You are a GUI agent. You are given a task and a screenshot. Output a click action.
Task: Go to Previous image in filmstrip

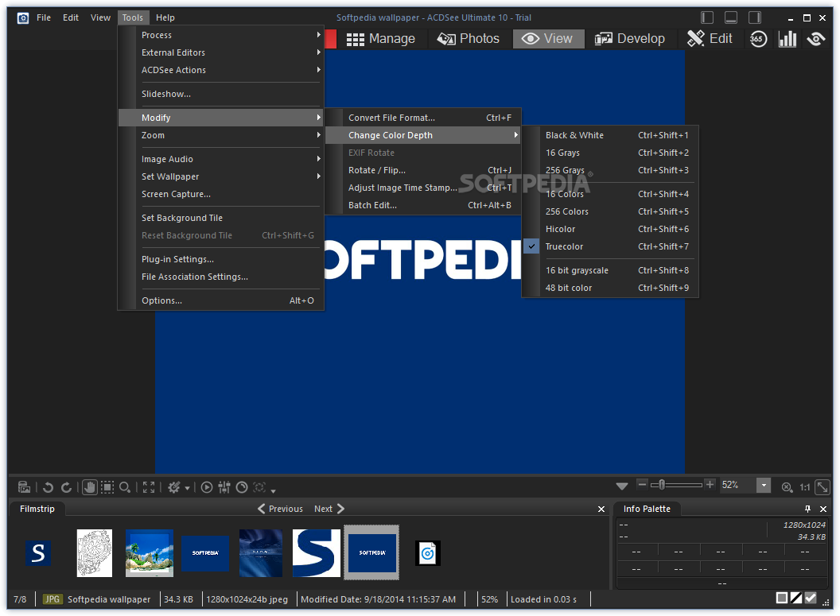pyautogui.click(x=280, y=509)
